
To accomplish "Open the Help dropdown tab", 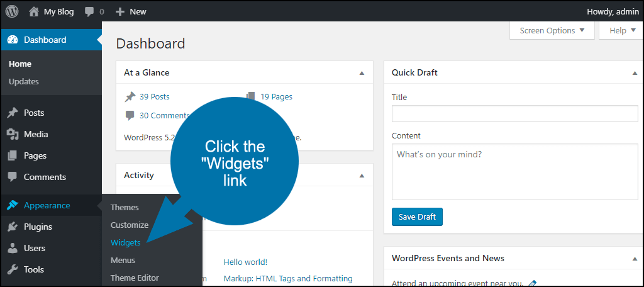I will 622,31.
